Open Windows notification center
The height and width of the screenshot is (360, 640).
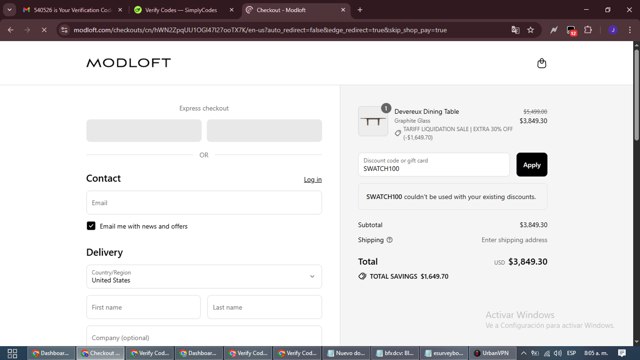pos(622,353)
